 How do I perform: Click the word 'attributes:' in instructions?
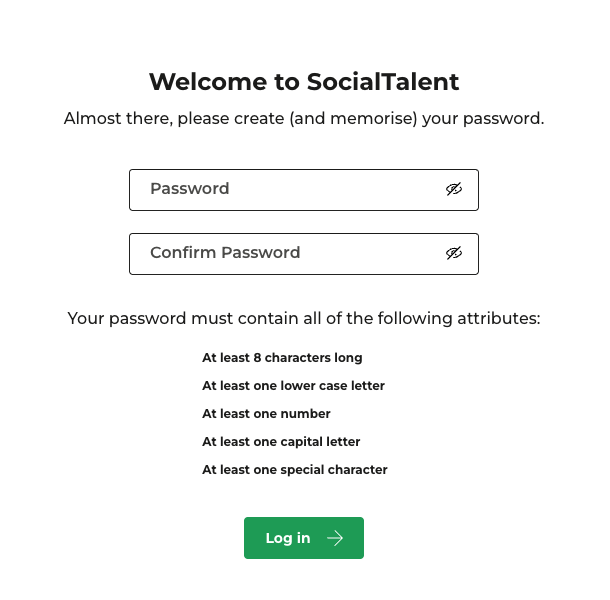pos(499,319)
